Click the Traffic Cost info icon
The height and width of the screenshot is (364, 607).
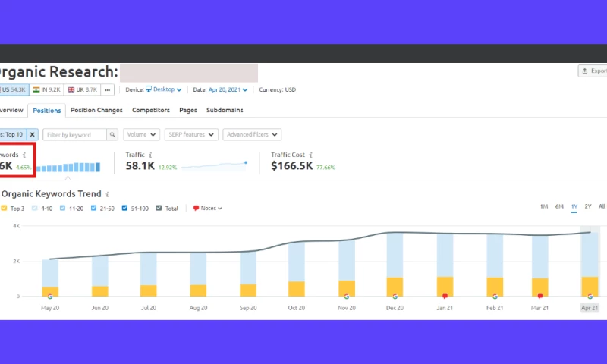pos(311,155)
